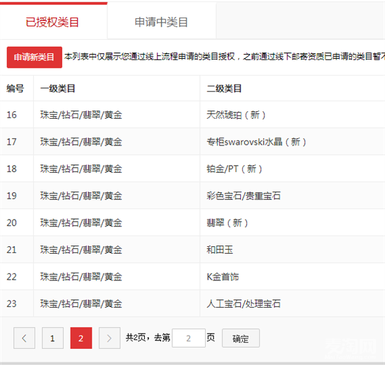The height and width of the screenshot is (365, 385).
Task: Select cell 彩色宝石/贵重宝石
Action: [x=244, y=196]
